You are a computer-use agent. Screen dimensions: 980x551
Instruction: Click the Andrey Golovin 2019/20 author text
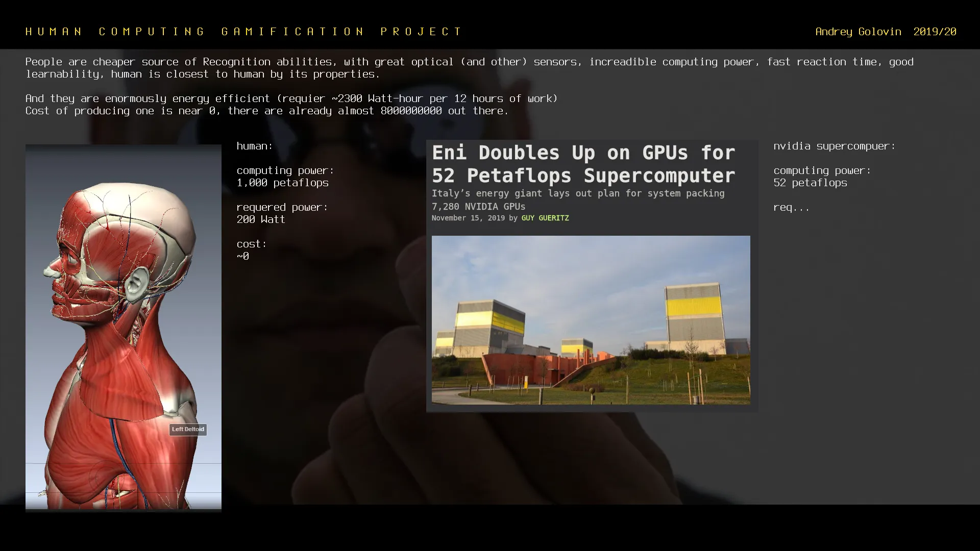(885, 32)
